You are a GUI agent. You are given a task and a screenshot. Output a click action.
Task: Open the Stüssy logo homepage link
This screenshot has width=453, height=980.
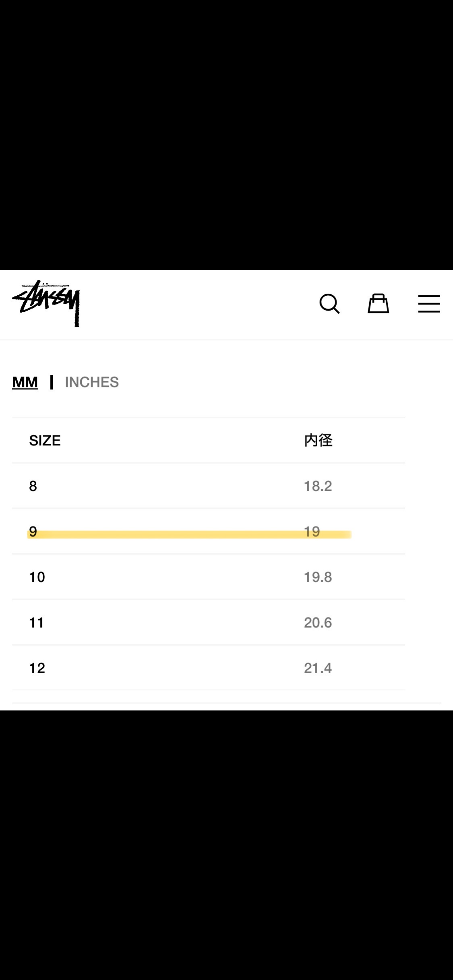click(46, 303)
